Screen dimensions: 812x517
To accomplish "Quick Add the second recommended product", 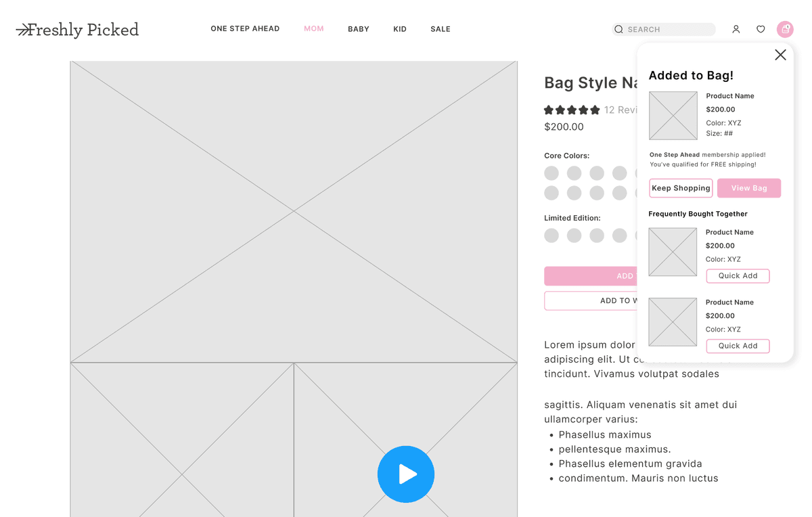I will pos(738,346).
